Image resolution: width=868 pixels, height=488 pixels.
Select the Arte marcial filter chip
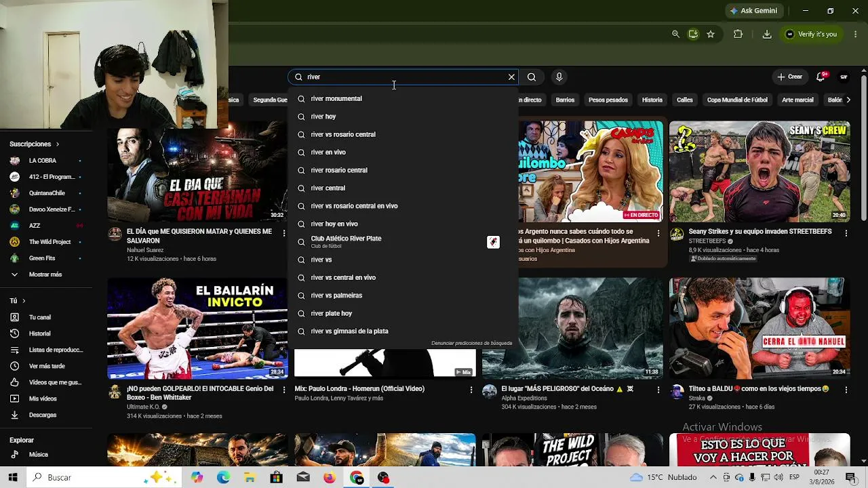point(797,100)
